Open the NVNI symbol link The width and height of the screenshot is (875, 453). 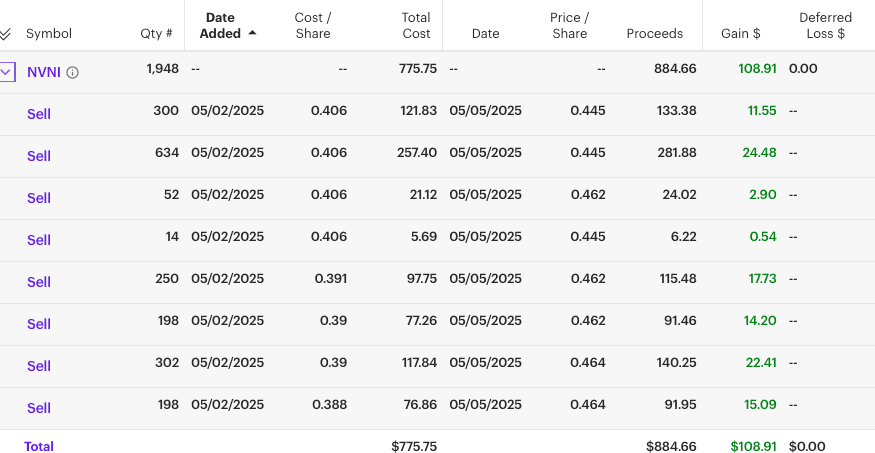pos(44,72)
